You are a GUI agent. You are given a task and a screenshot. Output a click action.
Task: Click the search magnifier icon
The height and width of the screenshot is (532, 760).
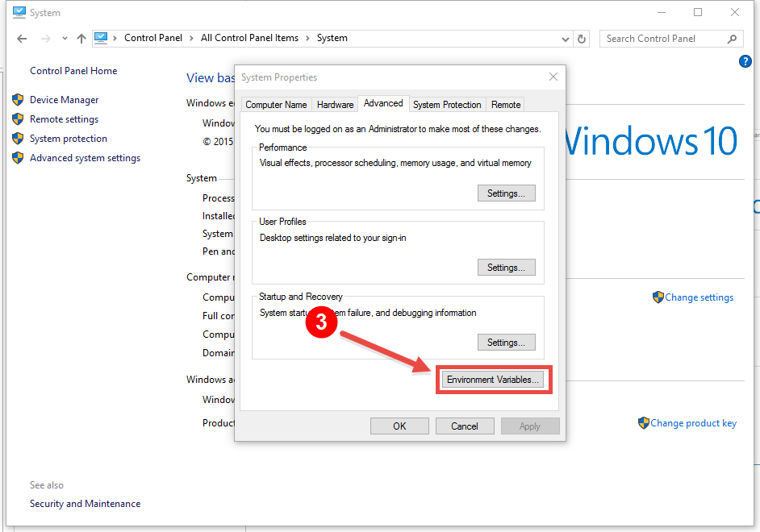732,39
